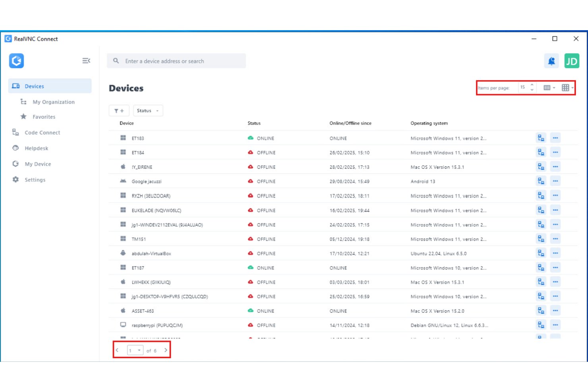Focus the device address search field
Viewport: 588px width, 392px height.
176,61
